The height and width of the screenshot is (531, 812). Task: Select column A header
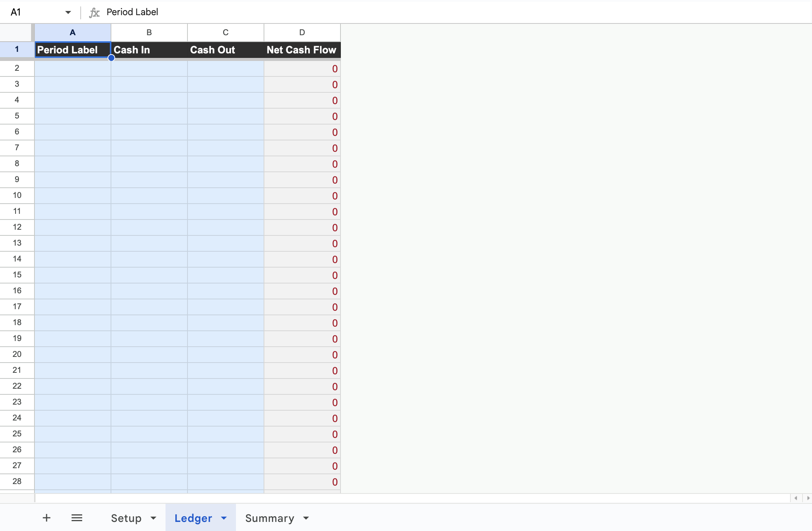[72, 33]
